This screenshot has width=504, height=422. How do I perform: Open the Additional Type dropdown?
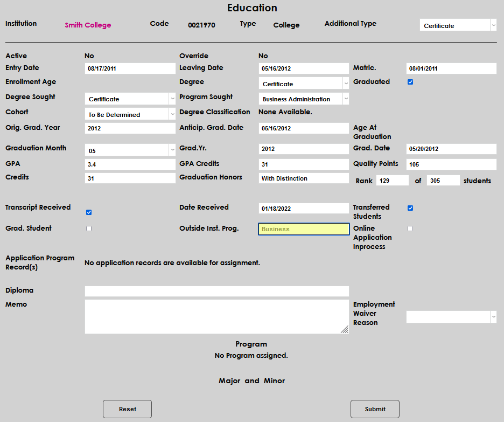458,25
